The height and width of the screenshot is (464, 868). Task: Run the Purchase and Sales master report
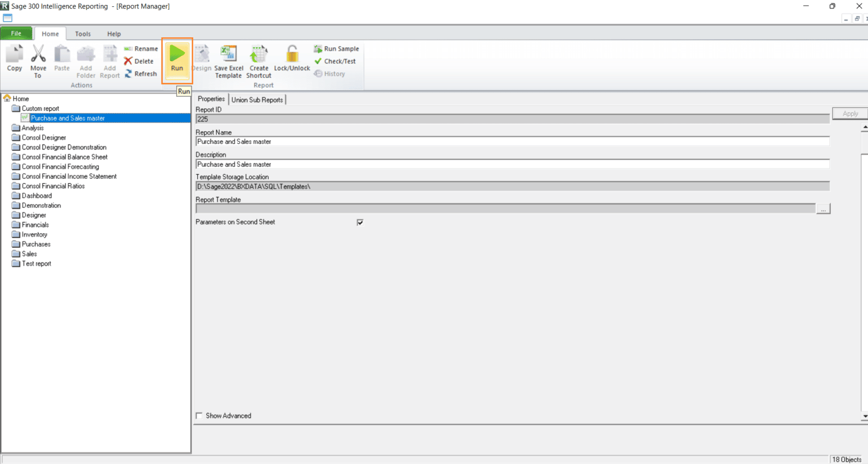177,59
